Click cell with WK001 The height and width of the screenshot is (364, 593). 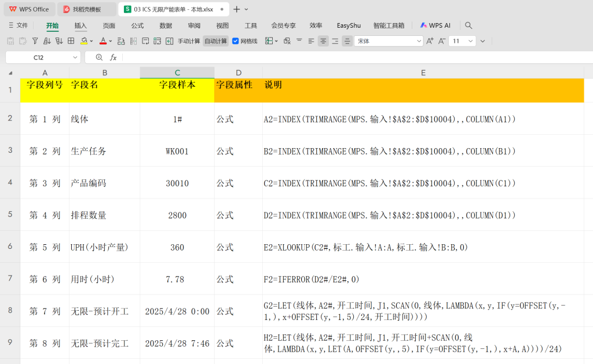[x=177, y=151]
